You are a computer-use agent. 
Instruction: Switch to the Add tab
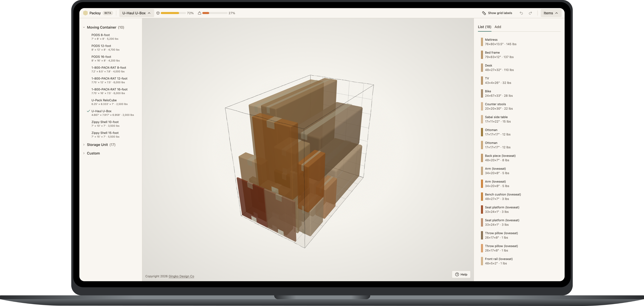(497, 27)
